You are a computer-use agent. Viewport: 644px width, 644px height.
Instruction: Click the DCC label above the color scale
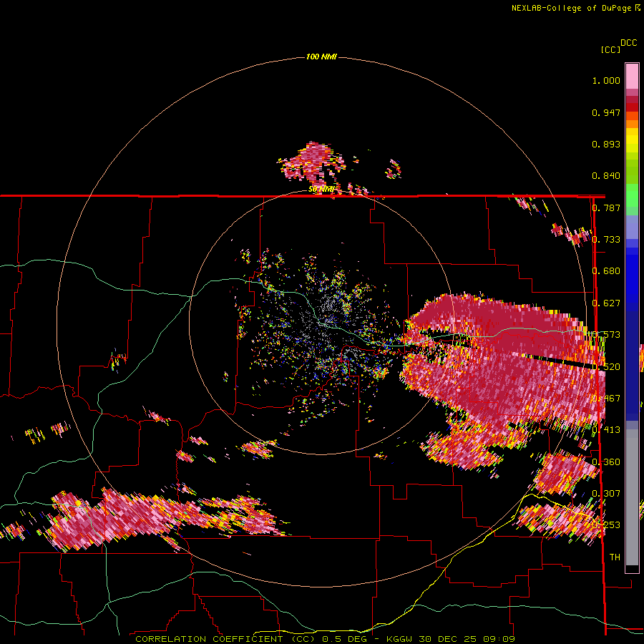coord(629,43)
